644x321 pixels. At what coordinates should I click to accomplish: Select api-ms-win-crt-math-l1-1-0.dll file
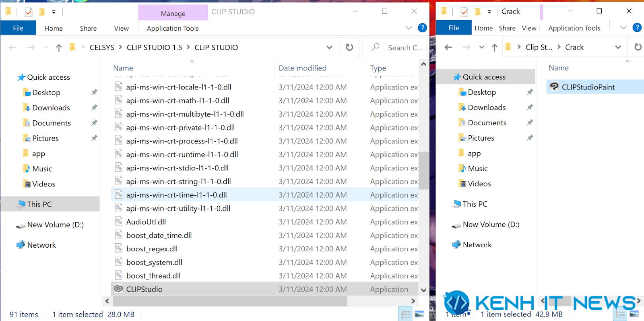[178, 101]
